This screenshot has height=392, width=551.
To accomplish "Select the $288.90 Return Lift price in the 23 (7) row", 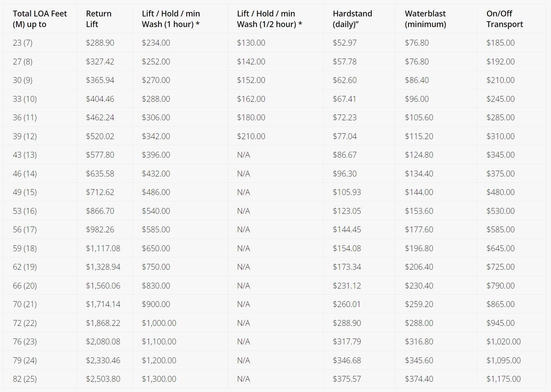I will (x=100, y=43).
